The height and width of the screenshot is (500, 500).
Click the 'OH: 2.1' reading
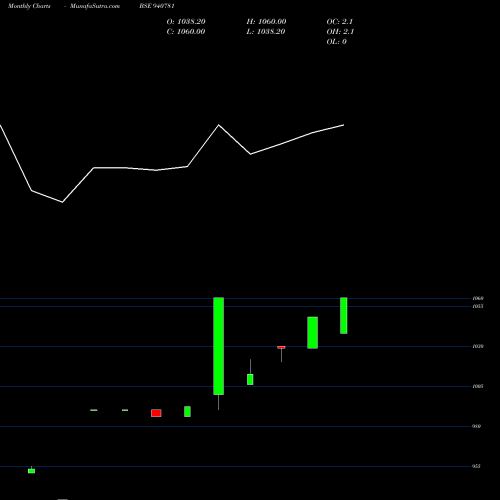pyautogui.click(x=340, y=32)
